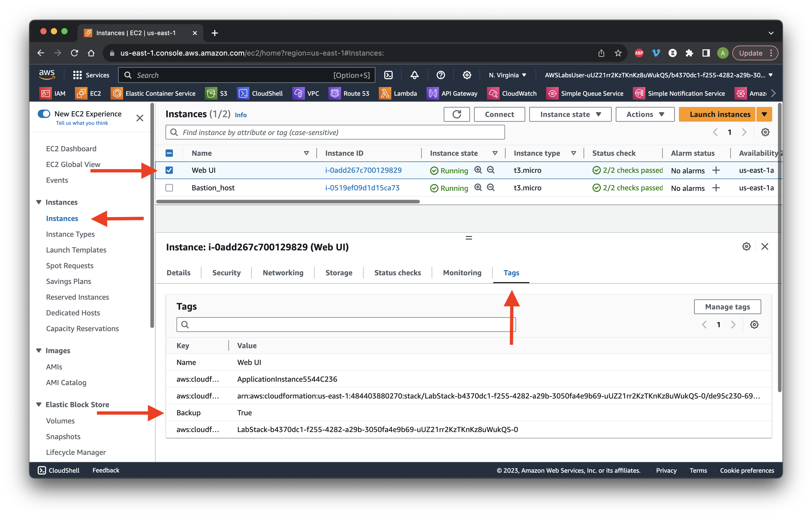The height and width of the screenshot is (517, 812).
Task: Focus the AWS console Search box
Action: tap(246, 75)
